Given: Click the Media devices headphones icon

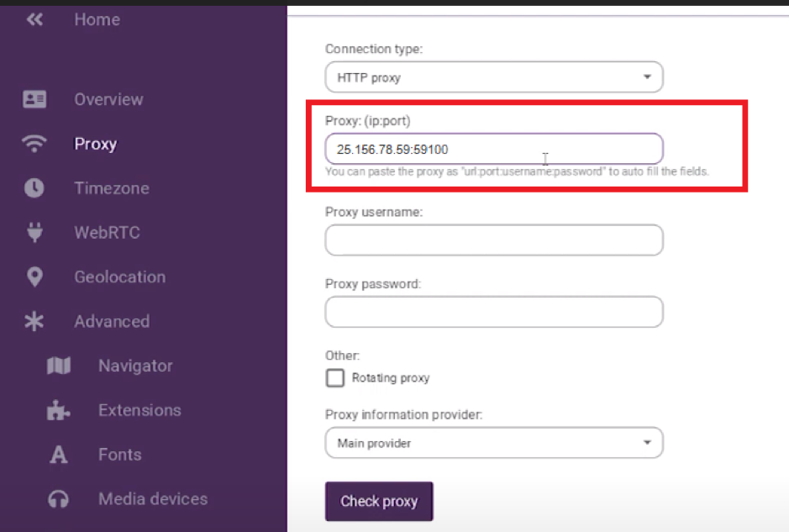Looking at the screenshot, I should (x=58, y=498).
